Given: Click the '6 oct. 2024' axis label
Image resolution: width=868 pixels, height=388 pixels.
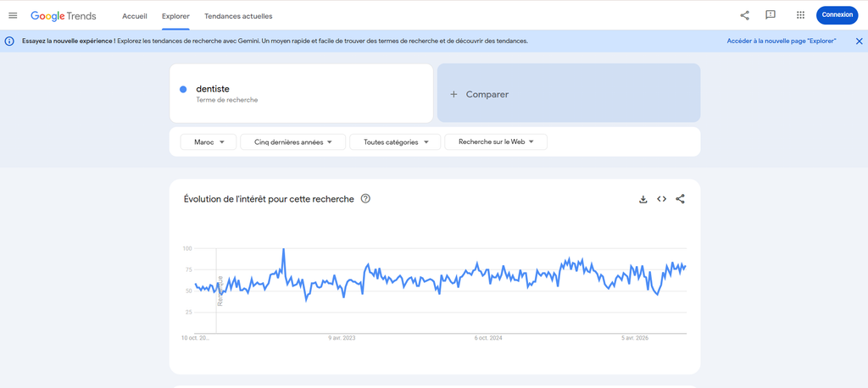Looking at the screenshot, I should click(x=488, y=338).
